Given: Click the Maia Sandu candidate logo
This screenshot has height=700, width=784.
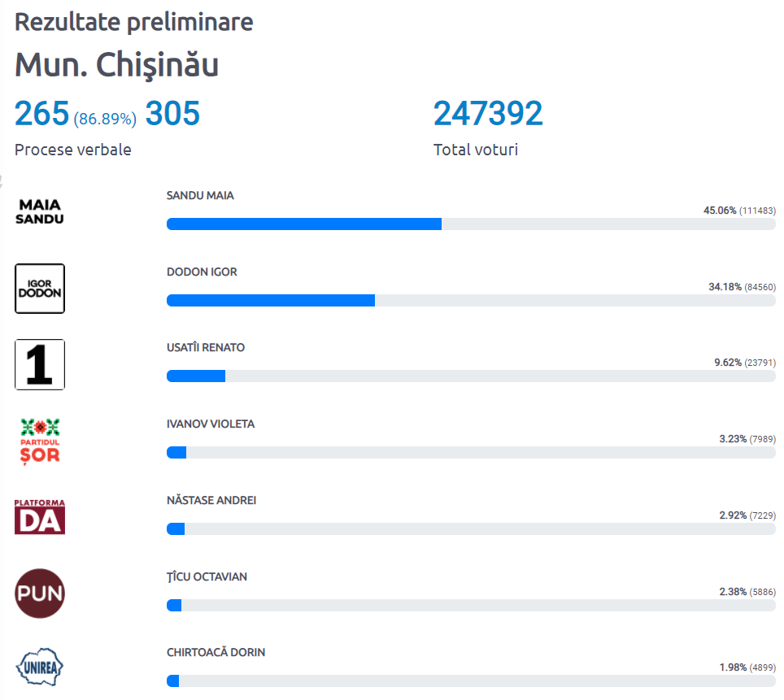Looking at the screenshot, I should coord(40,211).
